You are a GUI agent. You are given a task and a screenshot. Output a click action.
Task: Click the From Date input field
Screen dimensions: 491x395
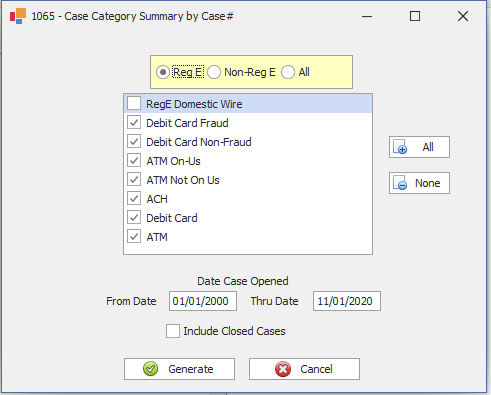point(203,301)
